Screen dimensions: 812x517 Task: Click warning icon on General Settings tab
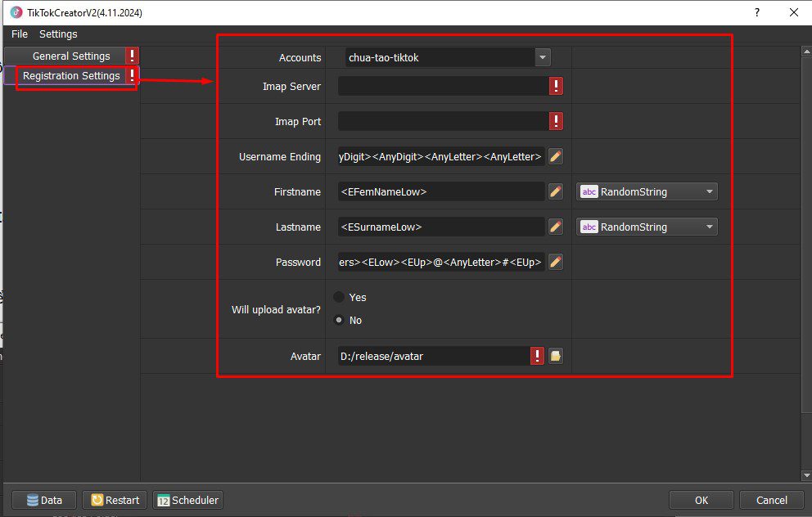[x=132, y=56]
